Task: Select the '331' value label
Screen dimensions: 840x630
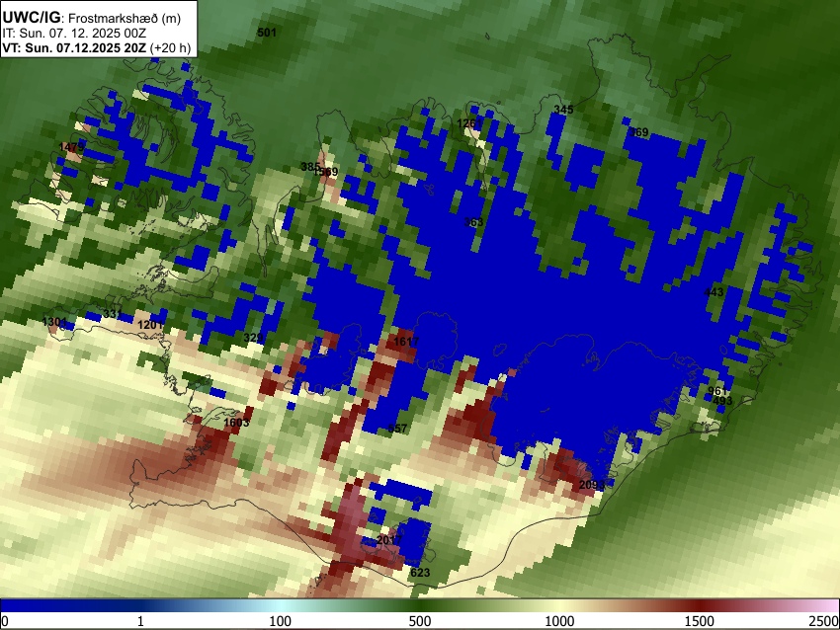Action: pyautogui.click(x=113, y=314)
